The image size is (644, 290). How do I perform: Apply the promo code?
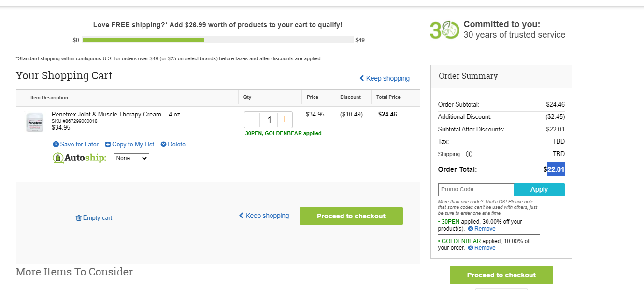click(539, 189)
